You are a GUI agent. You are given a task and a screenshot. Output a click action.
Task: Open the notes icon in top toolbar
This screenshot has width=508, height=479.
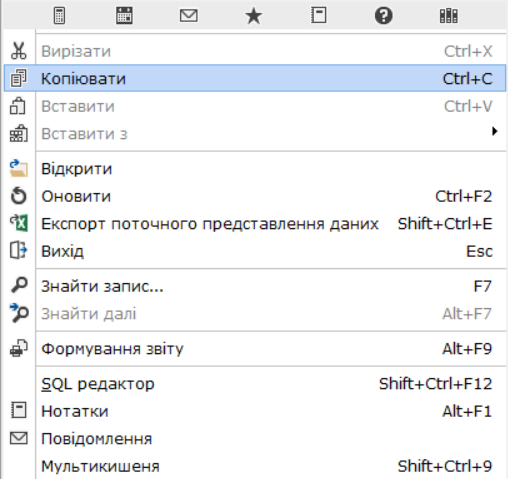pyautogui.click(x=318, y=16)
